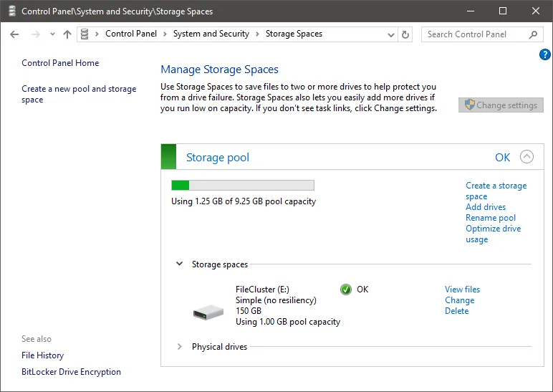Click 'Using 1.00 GB pool capacity' text

tap(288, 322)
